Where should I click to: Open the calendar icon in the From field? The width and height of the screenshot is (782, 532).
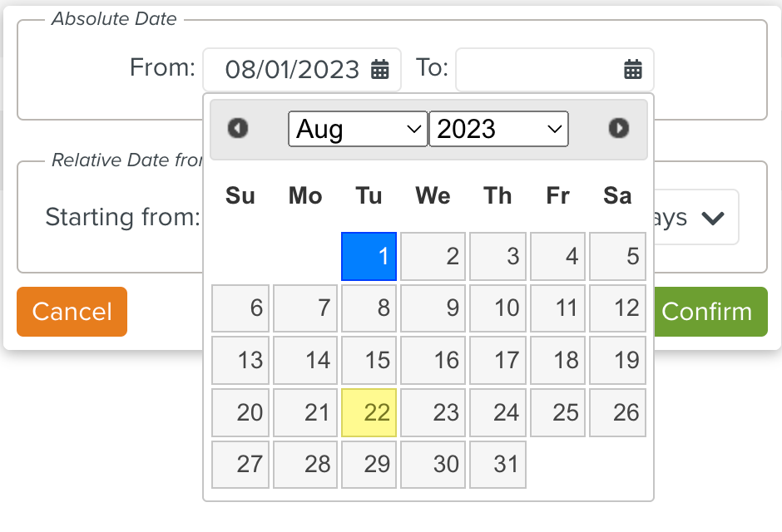point(381,70)
